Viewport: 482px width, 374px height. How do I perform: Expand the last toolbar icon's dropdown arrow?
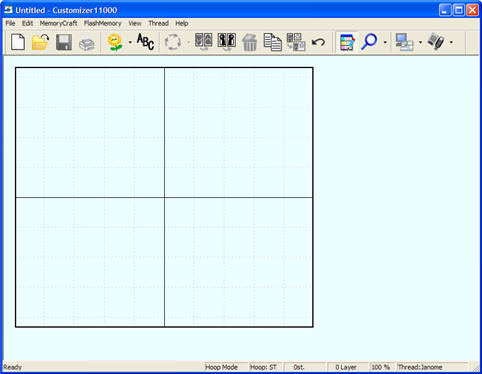pyautogui.click(x=451, y=42)
